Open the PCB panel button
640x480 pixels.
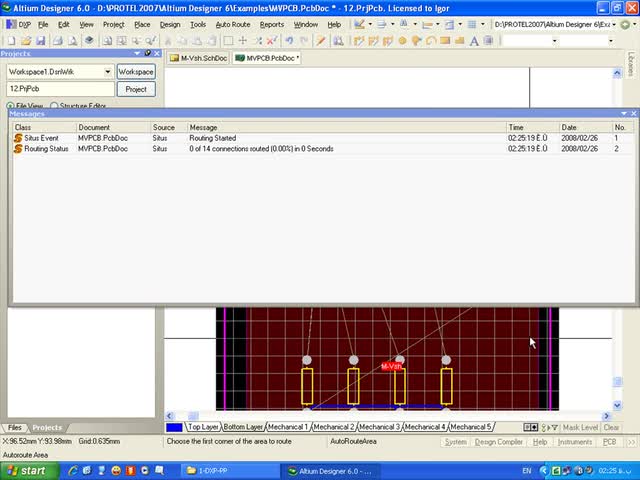point(609,442)
